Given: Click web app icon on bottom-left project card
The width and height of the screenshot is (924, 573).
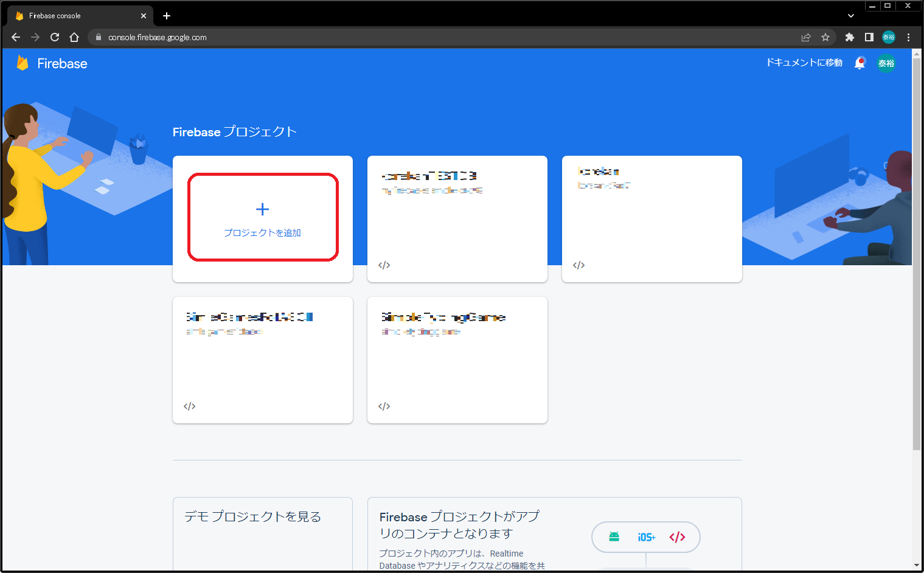Looking at the screenshot, I should pos(190,406).
